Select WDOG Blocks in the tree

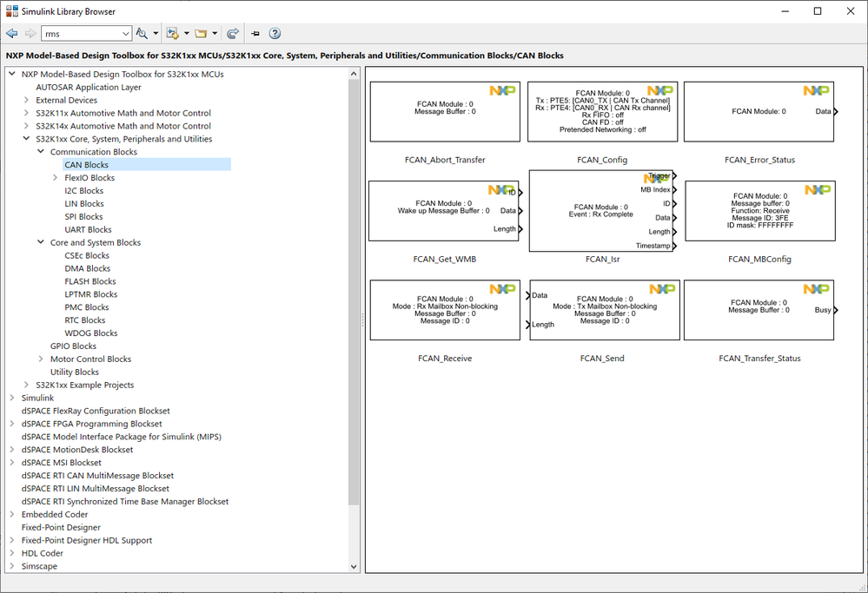[x=90, y=333]
